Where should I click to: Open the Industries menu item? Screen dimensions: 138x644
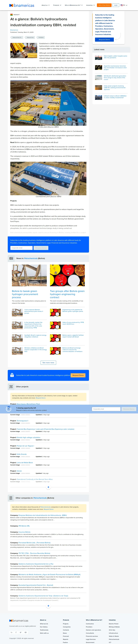[x=90, y=5]
